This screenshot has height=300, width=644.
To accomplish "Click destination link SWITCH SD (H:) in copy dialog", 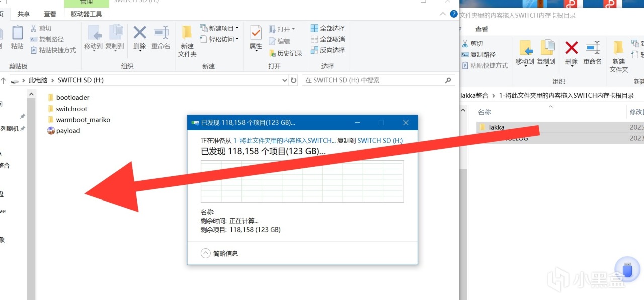I will coord(380,141).
